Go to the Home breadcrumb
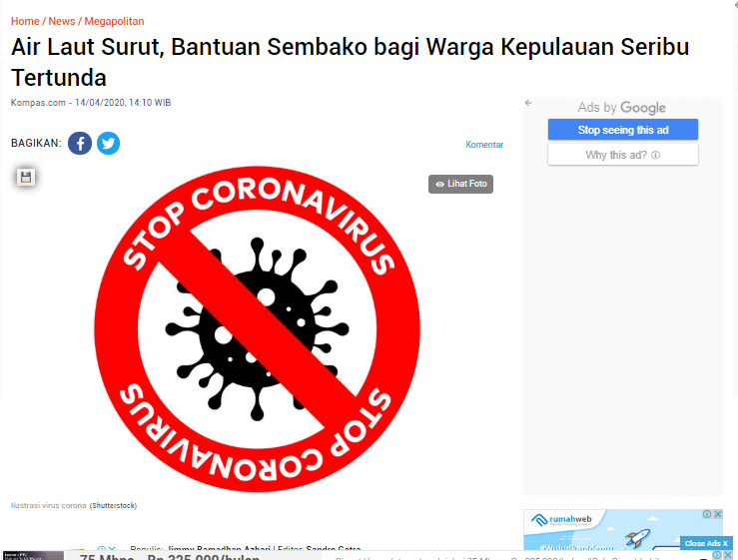 25,21
